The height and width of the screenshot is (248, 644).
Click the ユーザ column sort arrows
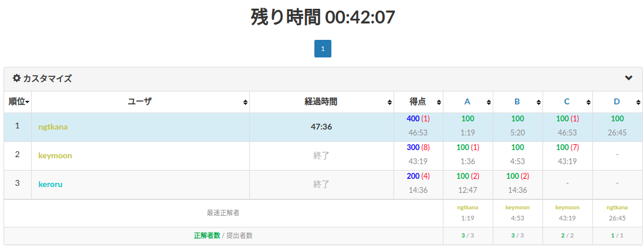tap(245, 102)
